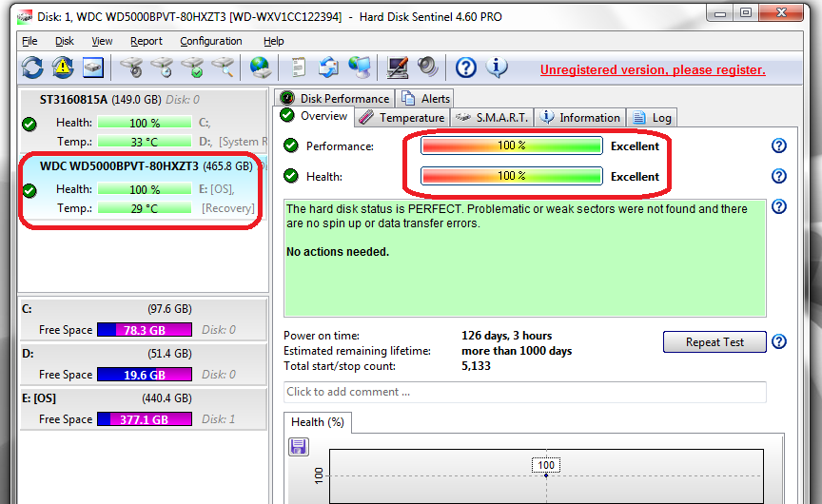822x504 pixels.
Task: Click the monitor with screwdriver configuration icon
Action: 398,68
